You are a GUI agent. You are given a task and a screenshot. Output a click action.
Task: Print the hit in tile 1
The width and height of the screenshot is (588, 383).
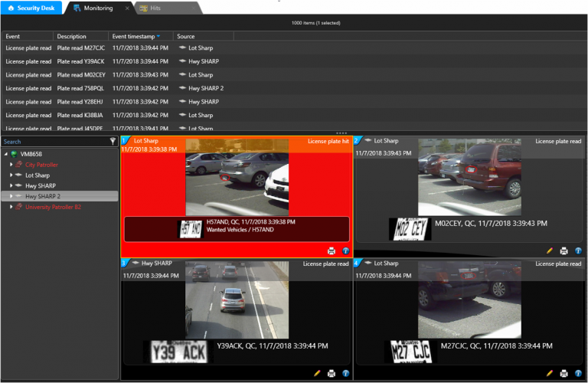[331, 250]
